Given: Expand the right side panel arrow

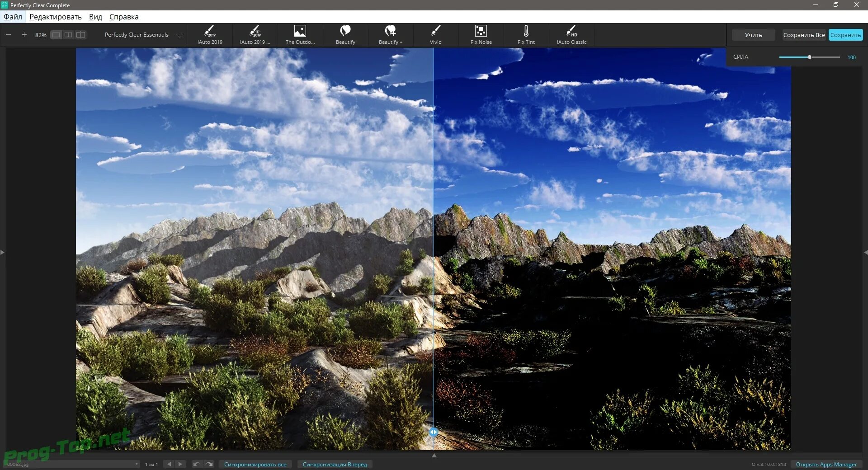Looking at the screenshot, I should [x=866, y=252].
